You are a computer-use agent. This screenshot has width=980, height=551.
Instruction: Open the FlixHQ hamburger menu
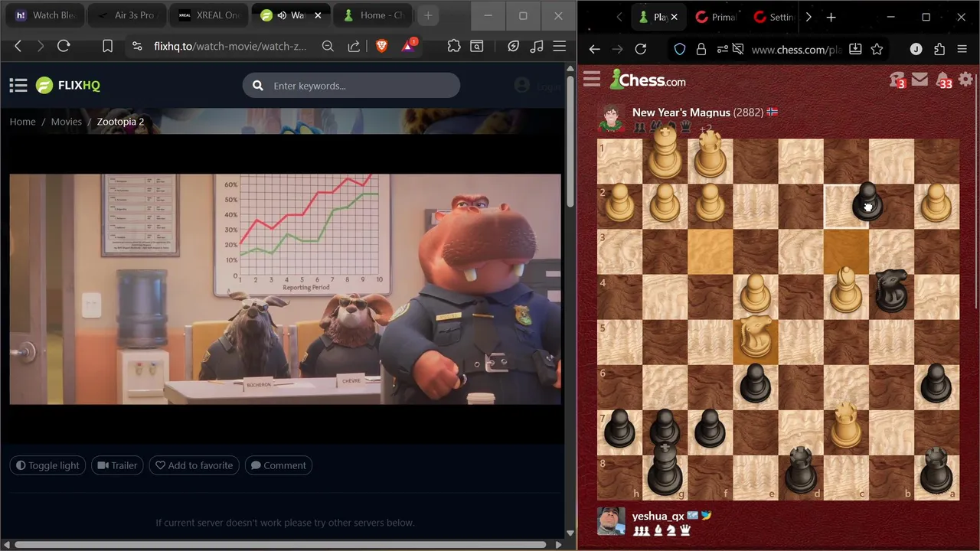[x=18, y=86]
